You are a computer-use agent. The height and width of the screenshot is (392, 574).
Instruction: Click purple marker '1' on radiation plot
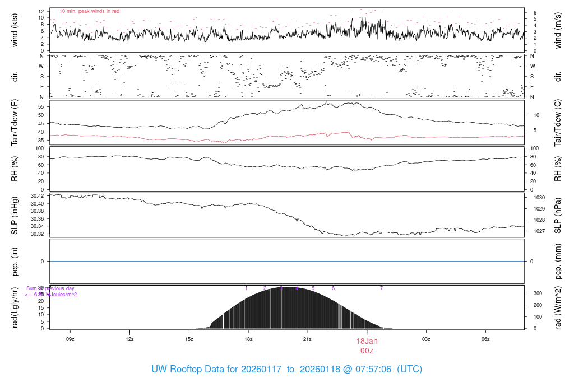pyautogui.click(x=247, y=288)
